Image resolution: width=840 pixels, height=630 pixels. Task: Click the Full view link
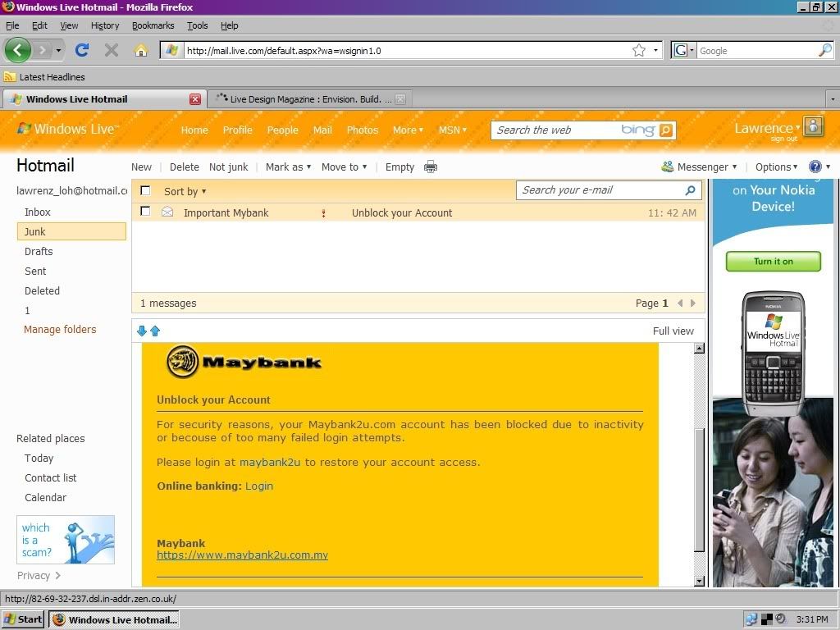pos(673,331)
